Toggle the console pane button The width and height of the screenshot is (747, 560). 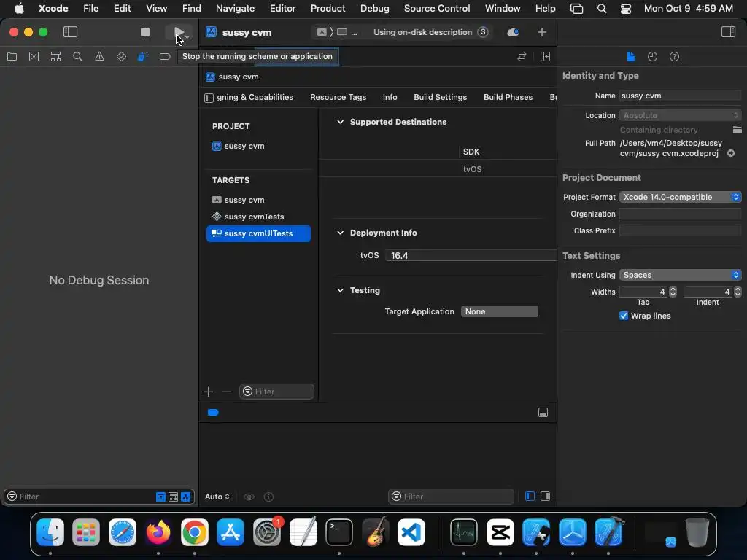tap(546, 496)
